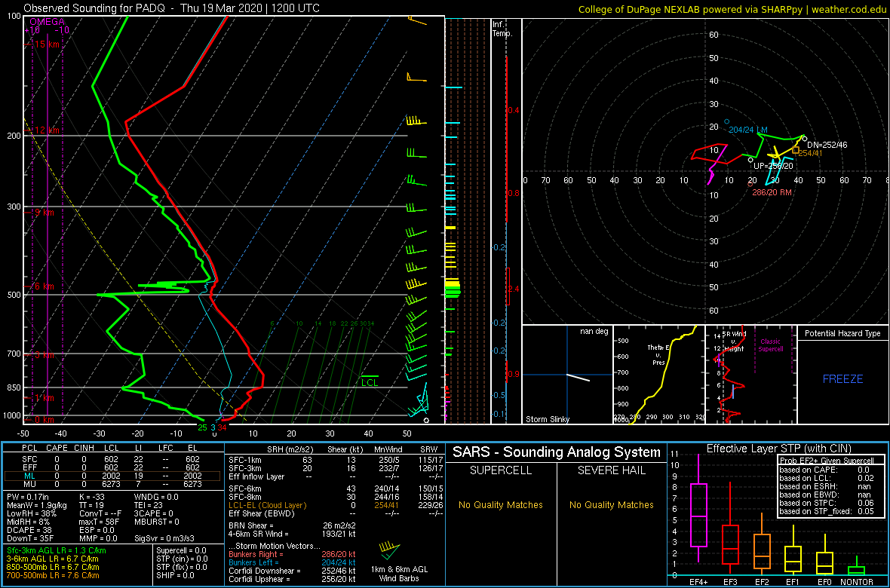Image resolution: width=890 pixels, height=588 pixels.
Task: Click the orange mean-wind square on hodograph
Action: [795, 151]
